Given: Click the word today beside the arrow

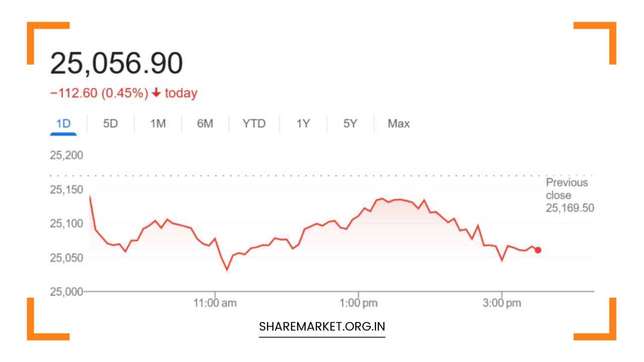Looking at the screenshot, I should tap(181, 93).
